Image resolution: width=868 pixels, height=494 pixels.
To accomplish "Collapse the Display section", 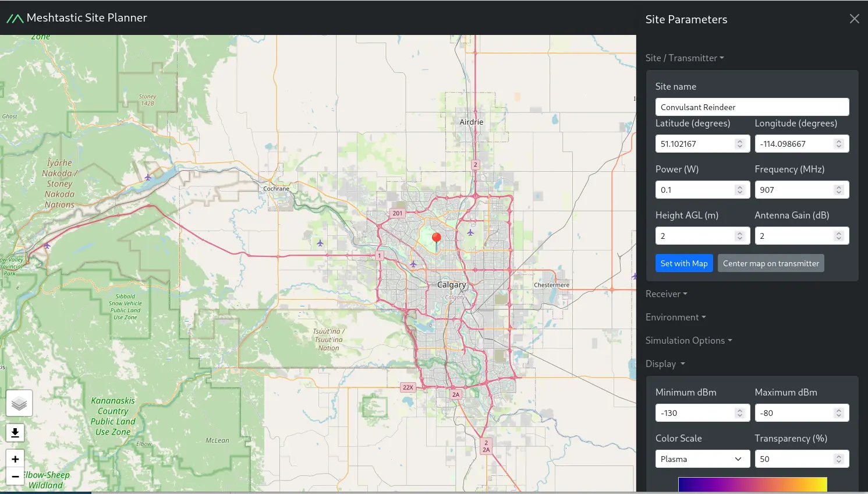I will (665, 364).
